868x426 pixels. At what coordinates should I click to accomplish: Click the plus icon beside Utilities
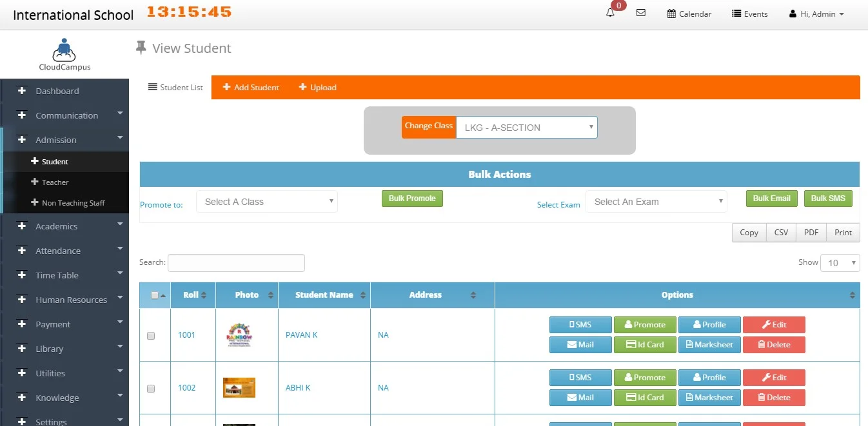(x=22, y=373)
